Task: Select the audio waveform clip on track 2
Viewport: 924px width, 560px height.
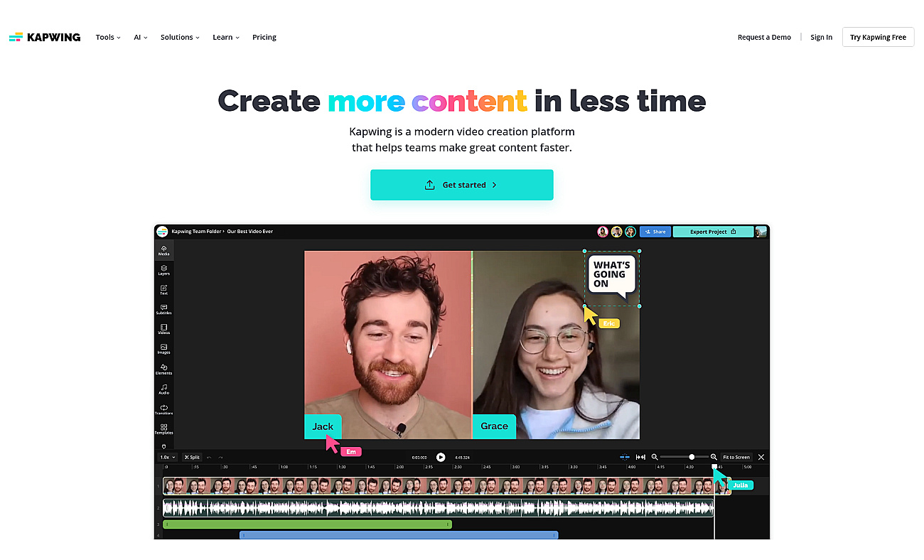Action: click(x=438, y=507)
